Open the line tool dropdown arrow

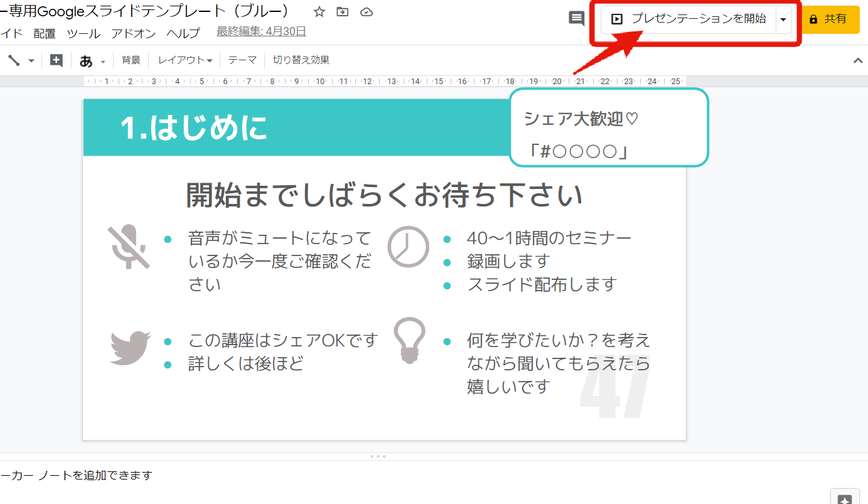[x=31, y=61]
